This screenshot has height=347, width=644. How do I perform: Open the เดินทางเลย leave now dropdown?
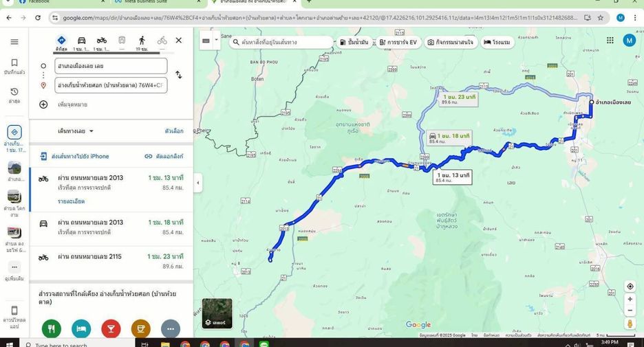(x=76, y=131)
